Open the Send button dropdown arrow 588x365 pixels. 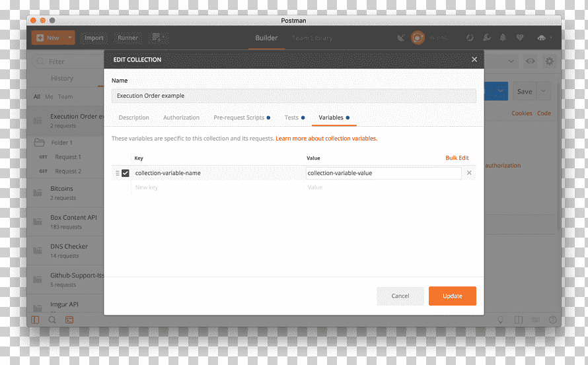(500, 91)
